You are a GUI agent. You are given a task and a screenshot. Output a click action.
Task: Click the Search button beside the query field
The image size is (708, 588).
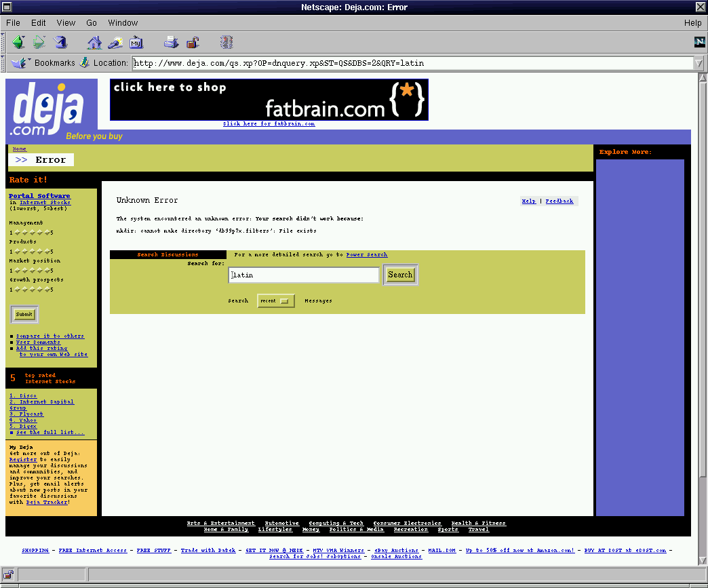click(400, 275)
